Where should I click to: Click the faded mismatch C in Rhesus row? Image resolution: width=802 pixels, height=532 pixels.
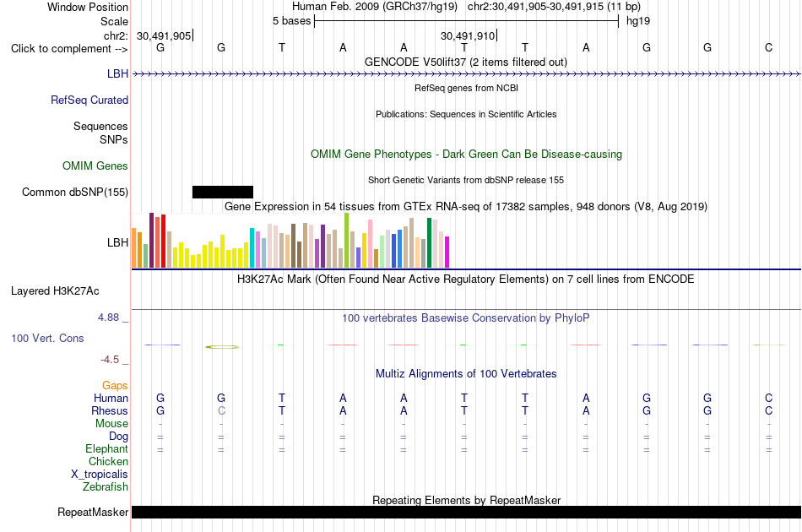click(x=221, y=410)
